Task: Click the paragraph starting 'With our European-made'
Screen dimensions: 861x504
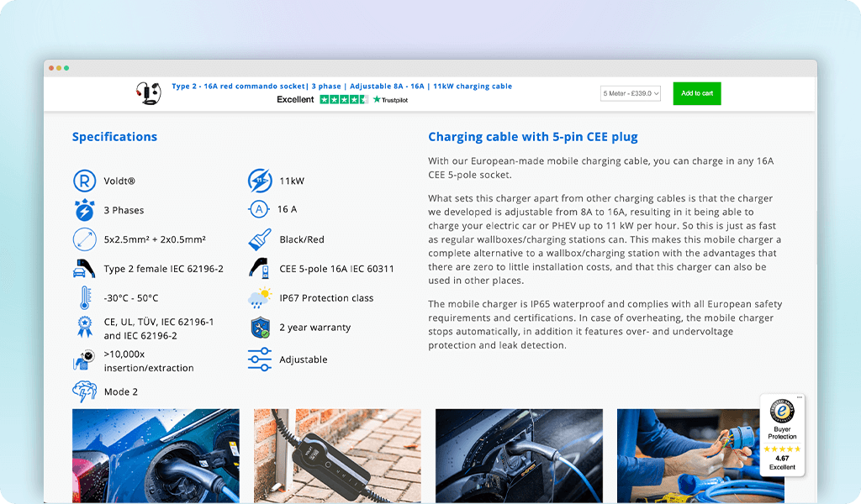Action: (600, 168)
